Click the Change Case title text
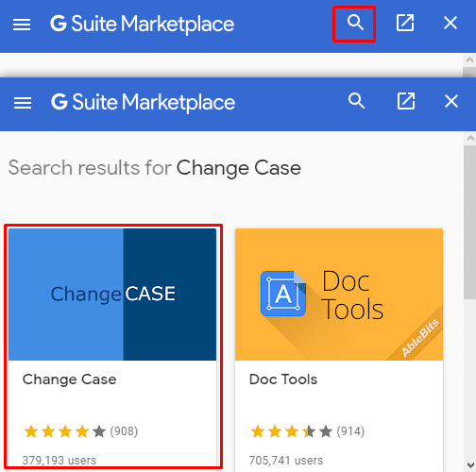The height and width of the screenshot is (472, 476). [x=70, y=379]
